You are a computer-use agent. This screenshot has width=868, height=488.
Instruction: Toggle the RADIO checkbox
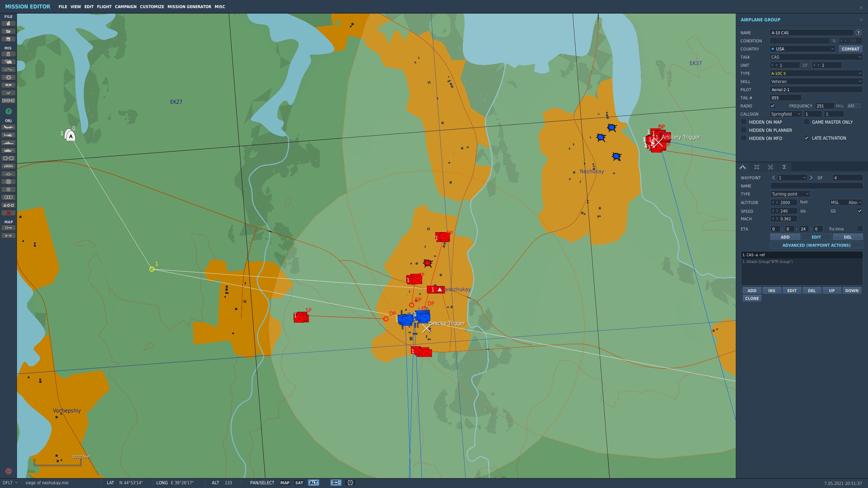[x=773, y=106]
